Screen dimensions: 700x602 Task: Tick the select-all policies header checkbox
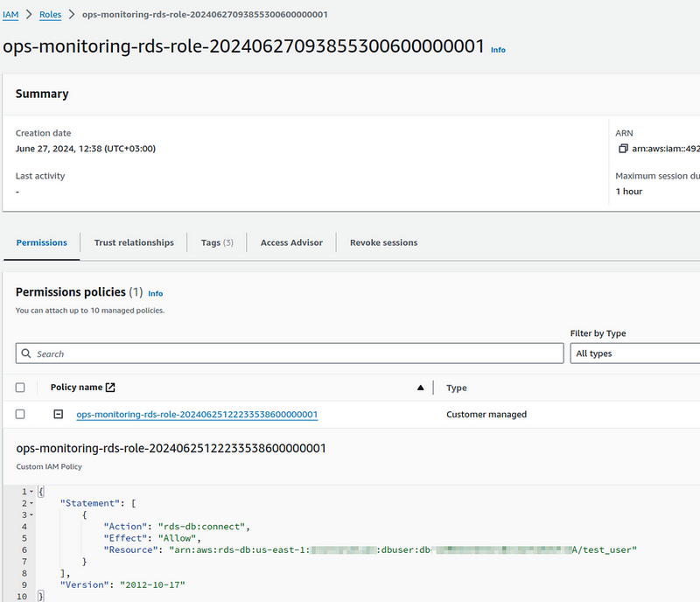pos(20,388)
